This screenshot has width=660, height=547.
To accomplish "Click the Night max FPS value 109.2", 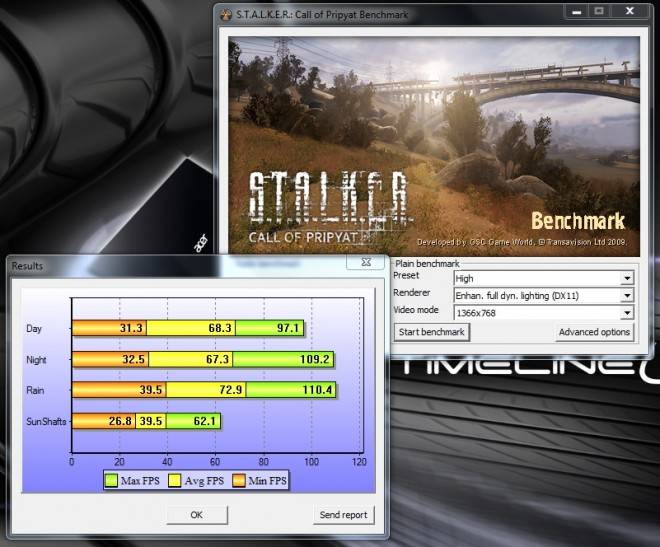I will (x=314, y=359).
